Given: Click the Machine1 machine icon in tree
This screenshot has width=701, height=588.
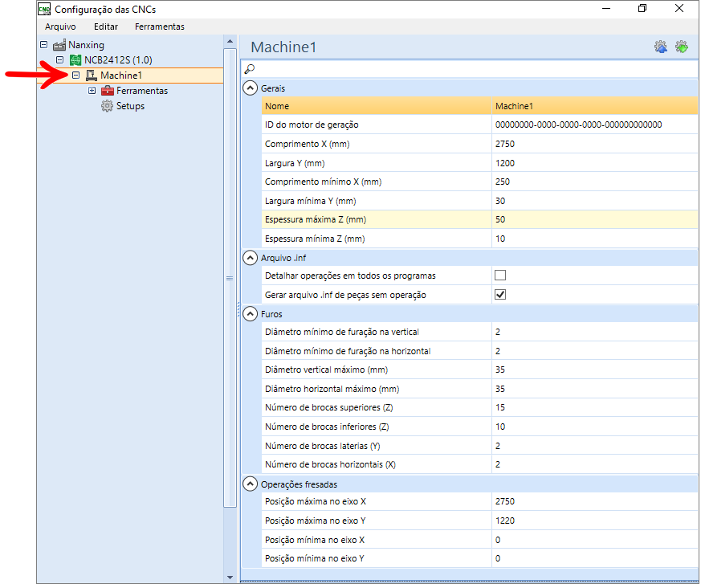Looking at the screenshot, I should 92,76.
